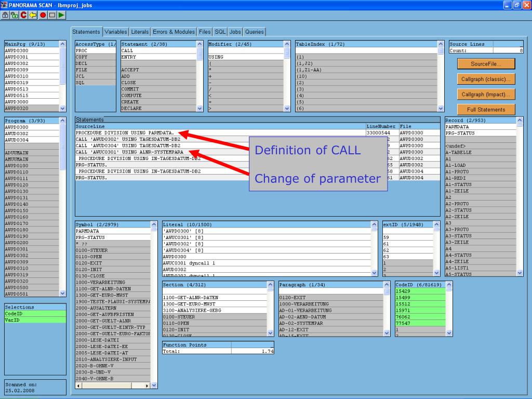Select (1,J2) in TableIndex list
This screenshot has height=399, width=532.
click(x=366, y=63)
